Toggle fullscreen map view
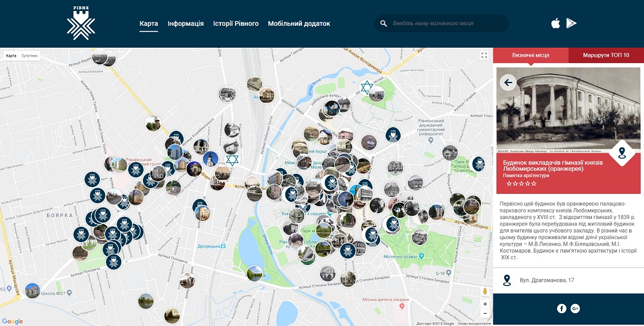 tap(484, 56)
